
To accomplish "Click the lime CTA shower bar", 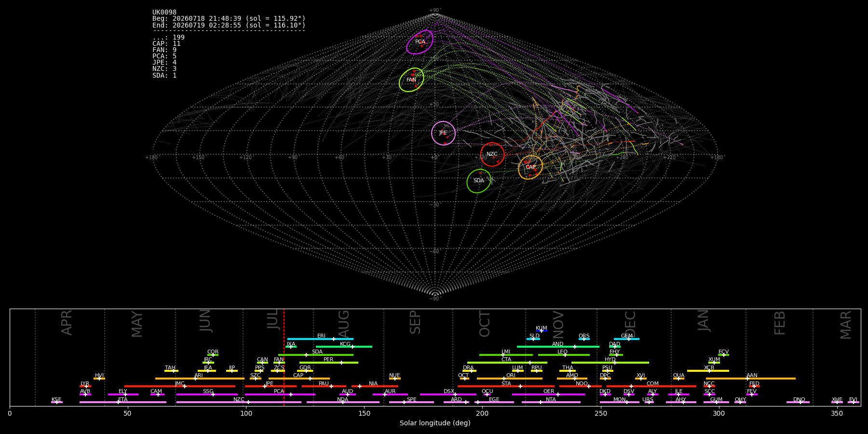I will 507,363.
